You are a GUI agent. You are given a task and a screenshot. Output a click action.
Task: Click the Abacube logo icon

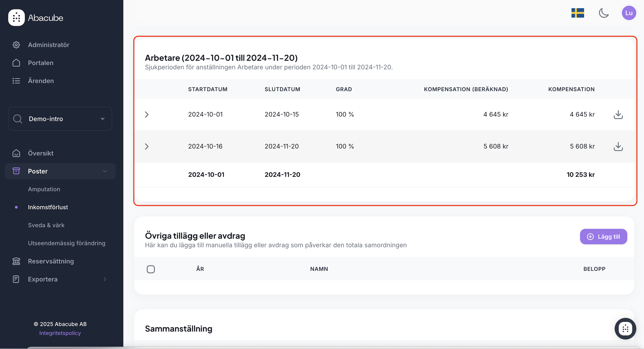[x=16, y=18]
